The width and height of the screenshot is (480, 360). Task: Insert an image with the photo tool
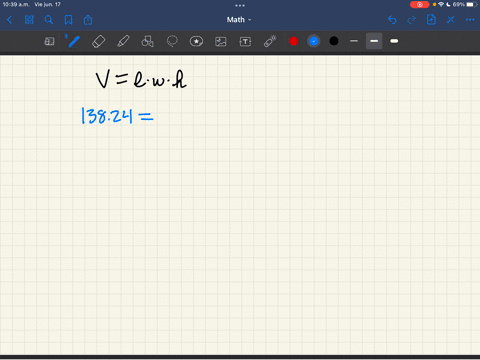221,41
